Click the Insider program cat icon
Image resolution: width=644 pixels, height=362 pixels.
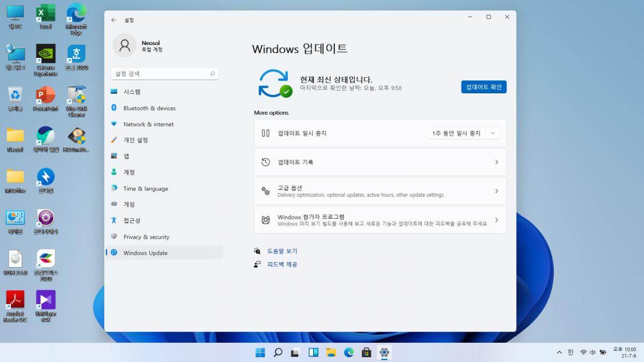click(265, 220)
